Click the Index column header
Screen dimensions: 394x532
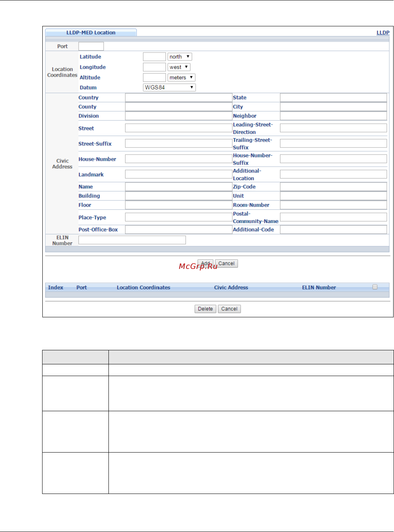coord(56,288)
